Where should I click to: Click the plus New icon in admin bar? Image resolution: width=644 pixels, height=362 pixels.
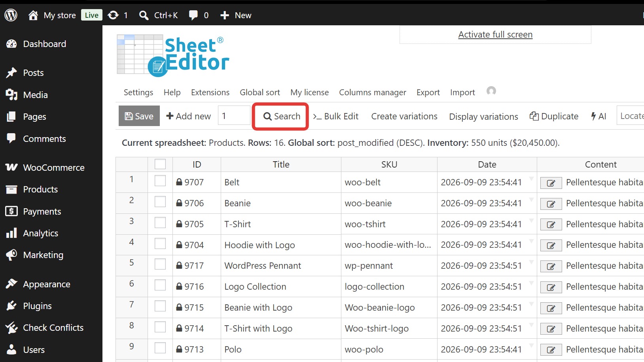coord(225,15)
